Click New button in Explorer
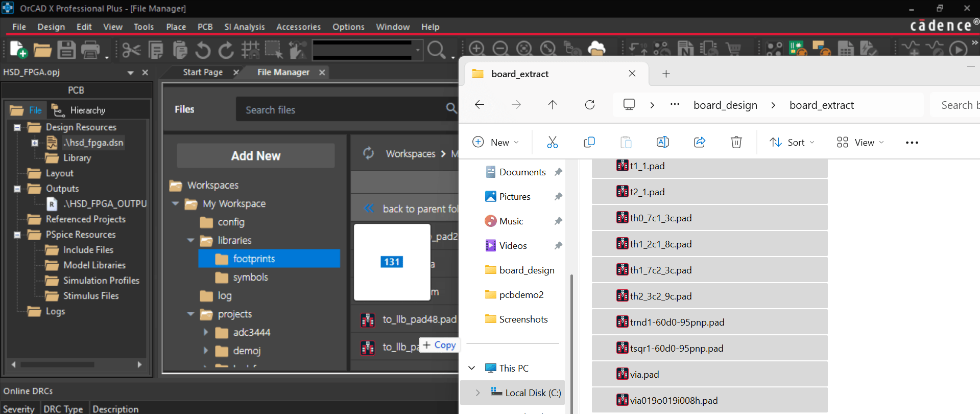Image resolution: width=980 pixels, height=414 pixels. coord(495,142)
